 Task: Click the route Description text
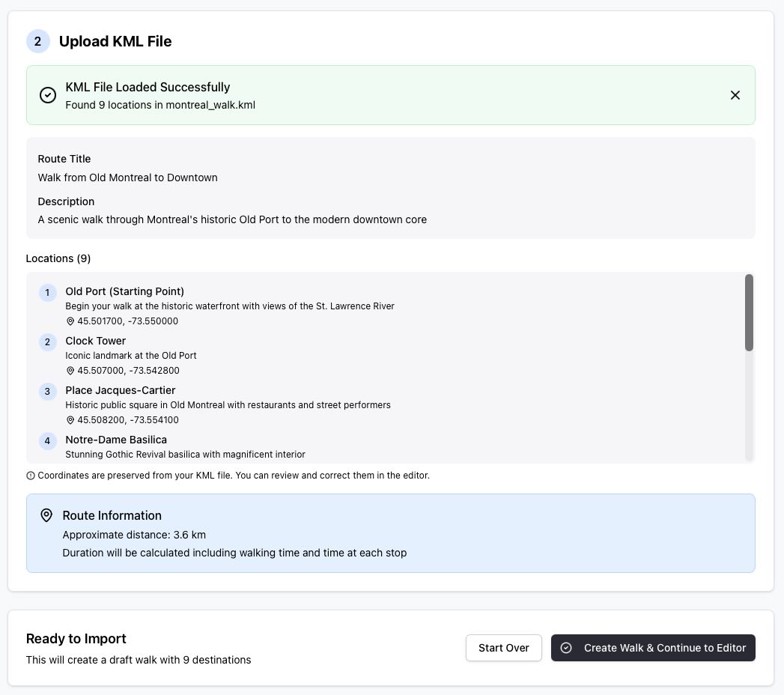232,219
